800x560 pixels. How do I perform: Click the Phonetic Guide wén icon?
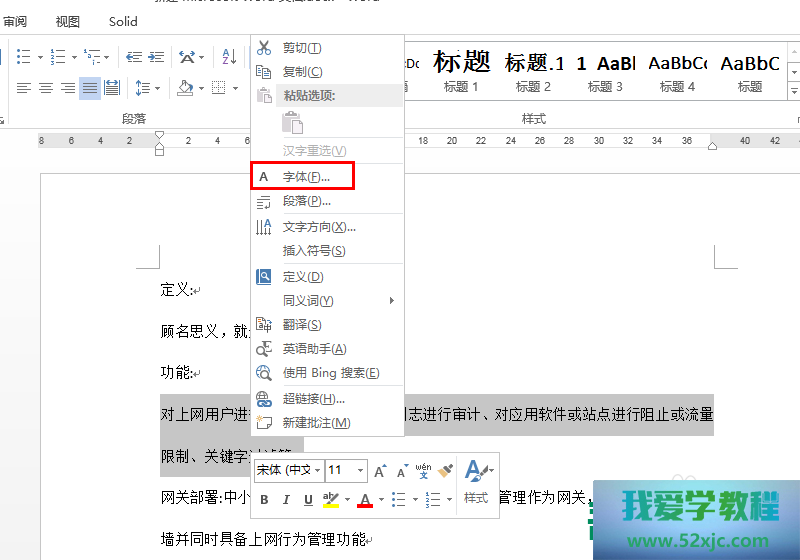pyautogui.click(x=423, y=470)
